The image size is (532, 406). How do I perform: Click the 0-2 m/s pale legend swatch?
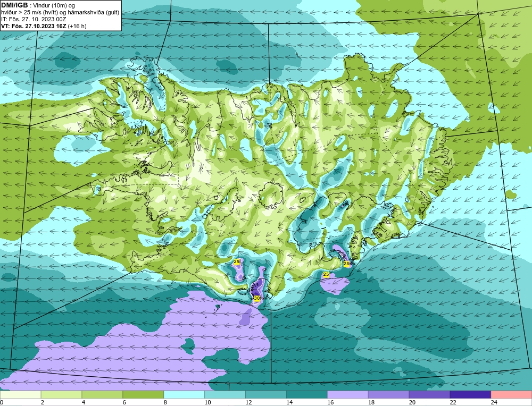point(20,395)
